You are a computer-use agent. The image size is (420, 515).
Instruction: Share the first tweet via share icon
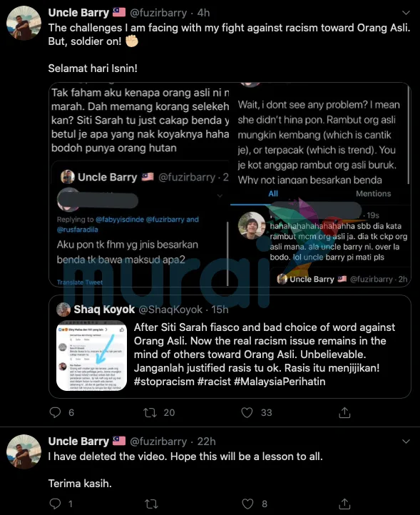click(x=344, y=412)
